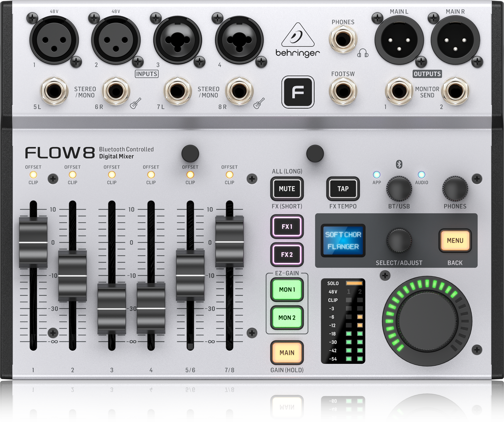This screenshot has height=425, width=504.
Task: Tap the FX TEMPO button
Action: (342, 189)
